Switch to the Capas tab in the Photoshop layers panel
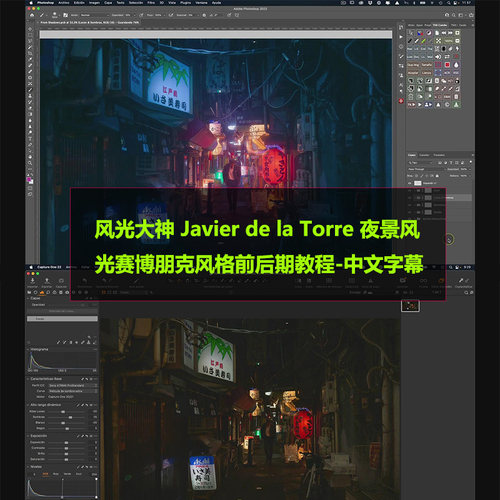 [412, 155]
